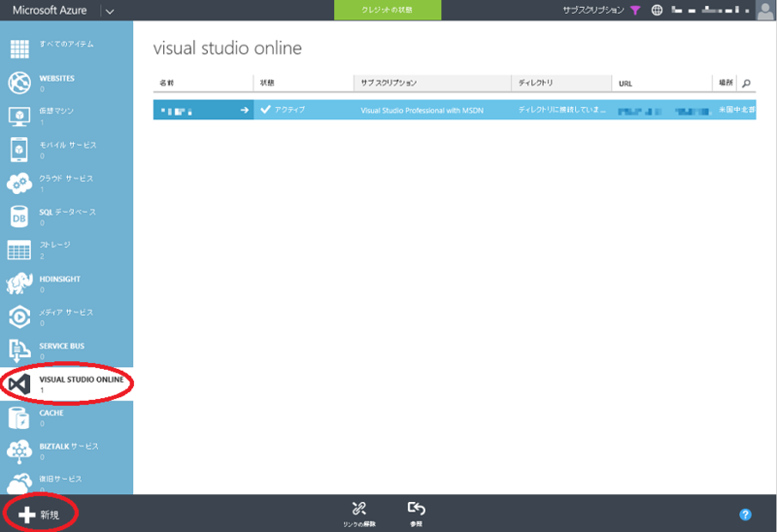777x532 pixels.
Task: Sort by the subscription column header
Action: point(432,83)
